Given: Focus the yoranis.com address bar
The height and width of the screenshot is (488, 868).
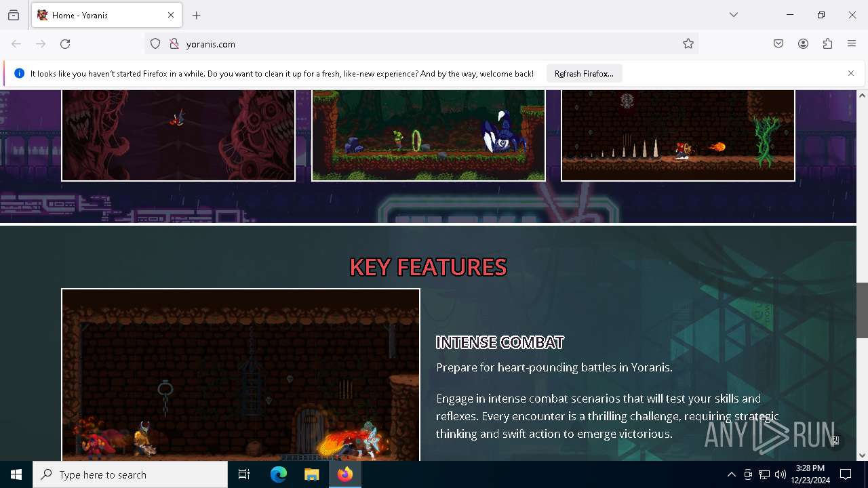Looking at the screenshot, I should pyautogui.click(x=420, y=44).
